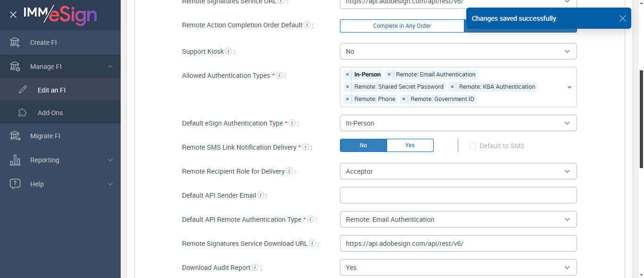
Task: Click the Migrate FI sidebar icon
Action: point(15,136)
